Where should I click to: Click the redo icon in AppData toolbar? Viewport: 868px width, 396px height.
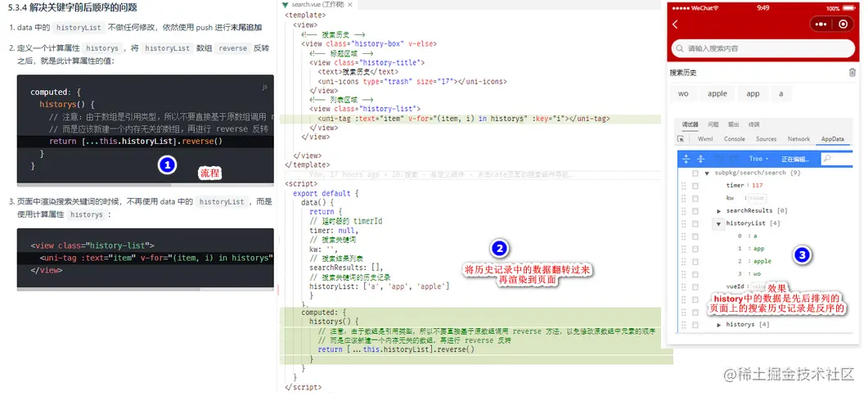coord(733,159)
